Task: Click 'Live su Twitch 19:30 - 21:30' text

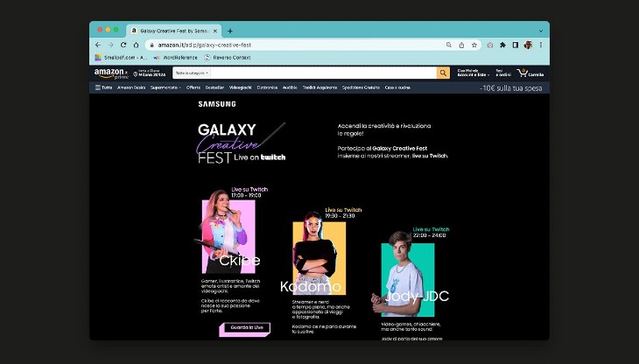Action: [343, 213]
